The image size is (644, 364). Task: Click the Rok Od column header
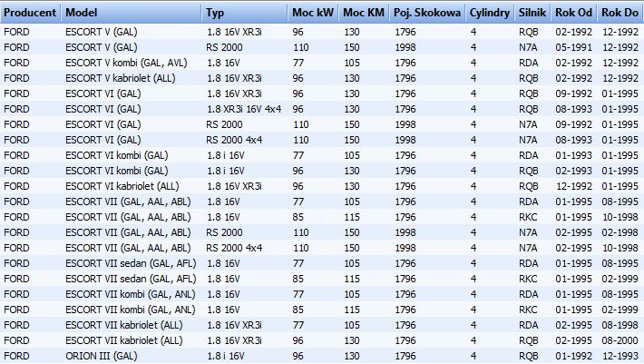(x=574, y=13)
